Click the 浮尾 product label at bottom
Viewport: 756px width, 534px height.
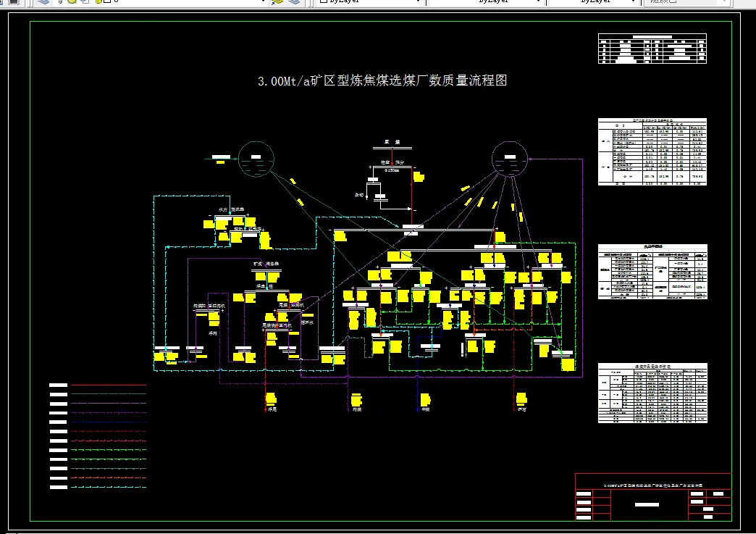point(272,409)
